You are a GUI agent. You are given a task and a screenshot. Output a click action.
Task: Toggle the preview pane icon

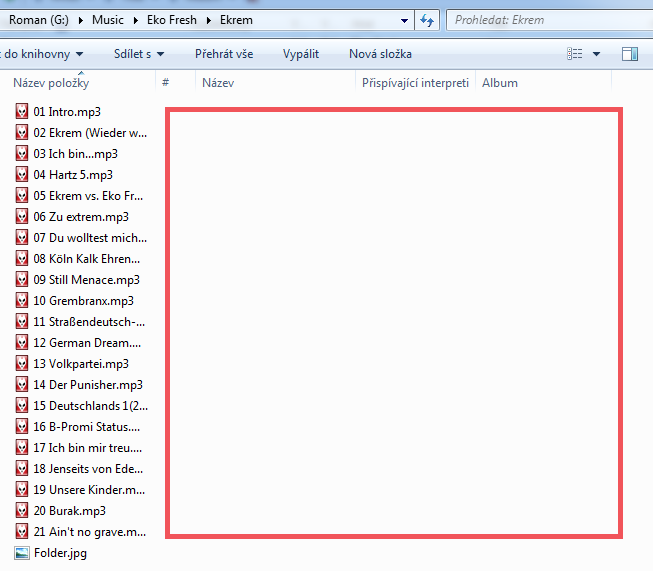(629, 54)
